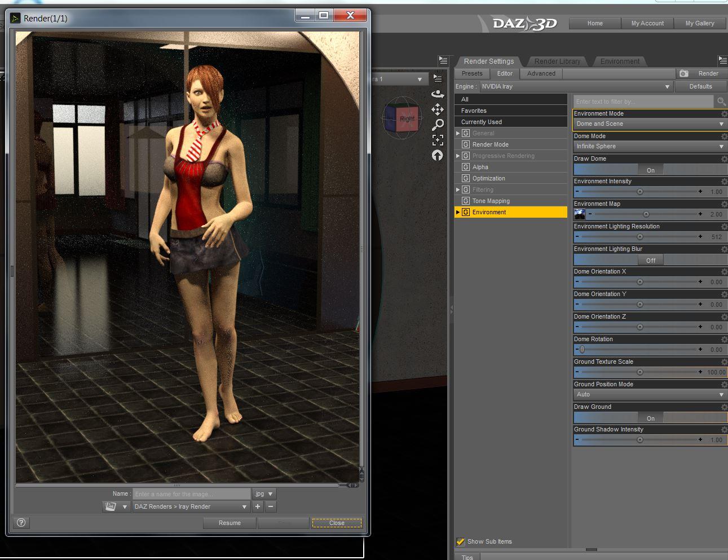Screen dimensions: 728x560
Task: Click the Dome Rotation slider handle
Action: point(583,350)
